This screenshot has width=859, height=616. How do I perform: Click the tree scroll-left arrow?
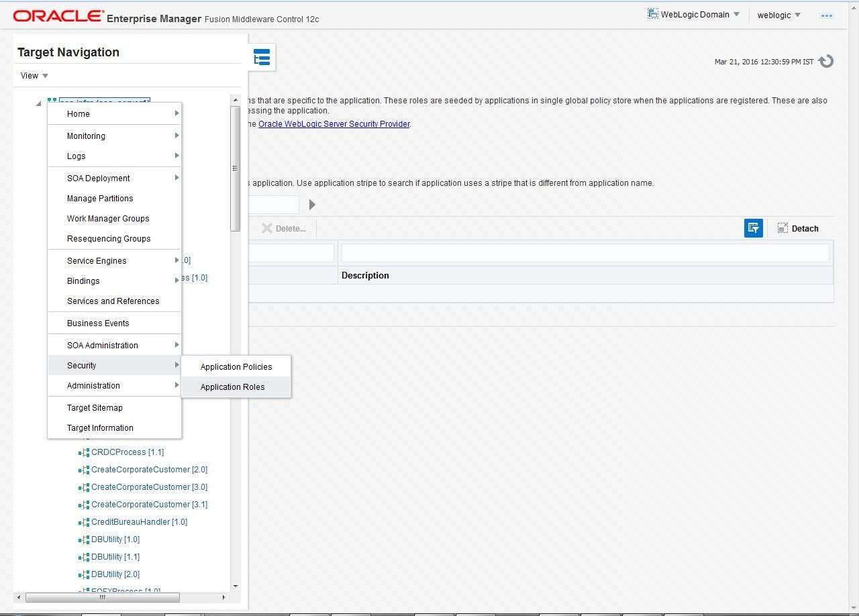click(19, 597)
